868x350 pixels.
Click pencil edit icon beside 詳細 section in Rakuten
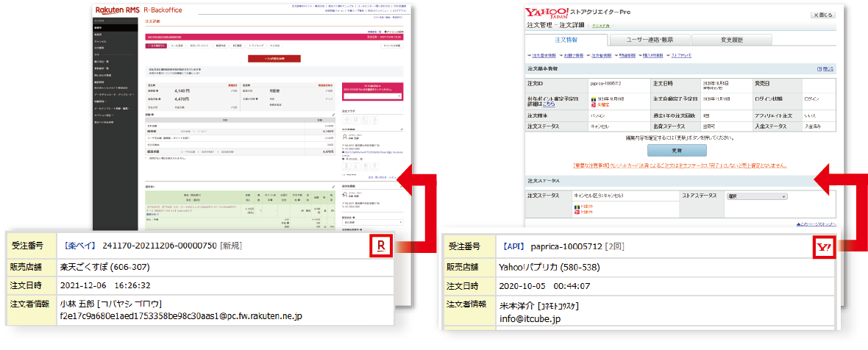pyautogui.click(x=333, y=115)
